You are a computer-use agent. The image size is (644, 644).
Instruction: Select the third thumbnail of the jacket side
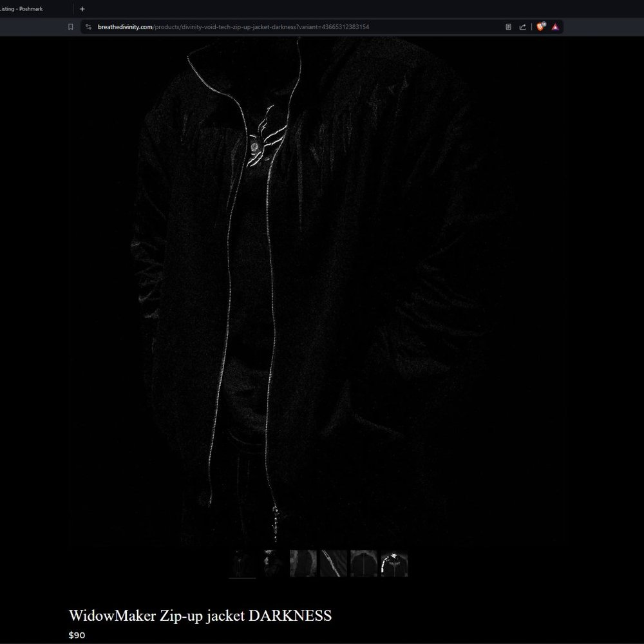tap(303, 562)
